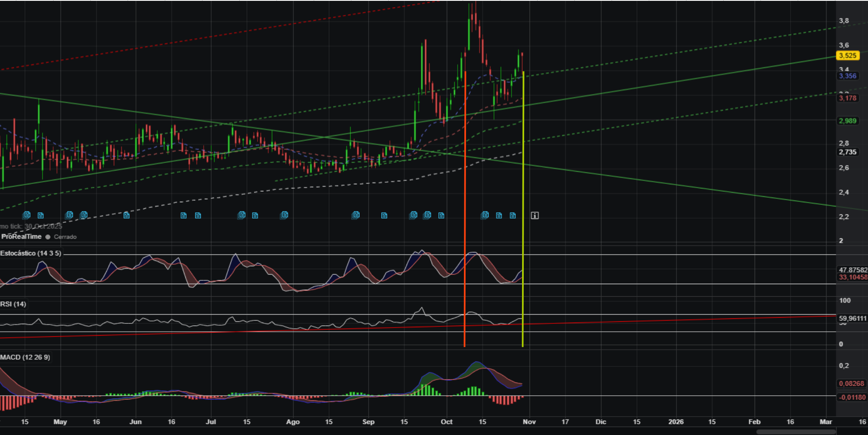Viewport: 868px width, 435px height.
Task: Click the green 2,989 moving average label
Action: tap(848, 121)
